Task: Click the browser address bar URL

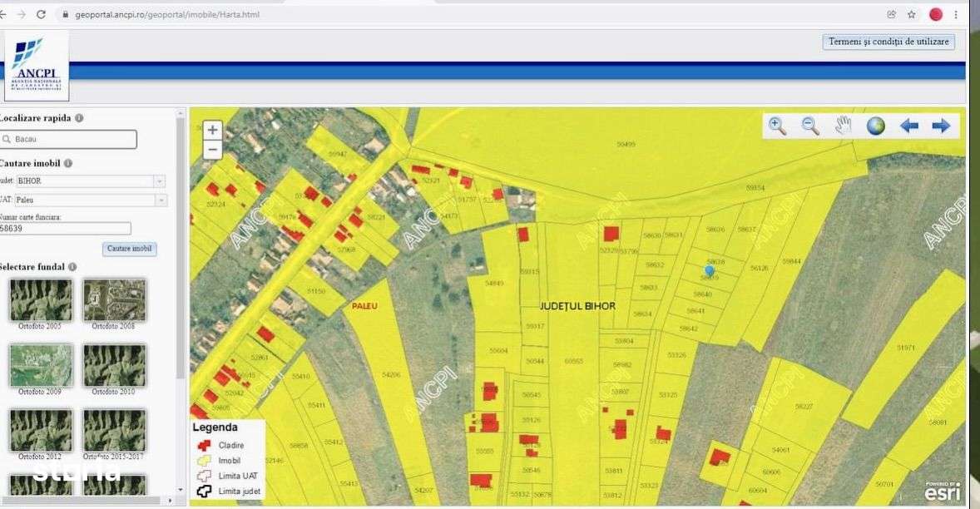Action: (x=167, y=14)
